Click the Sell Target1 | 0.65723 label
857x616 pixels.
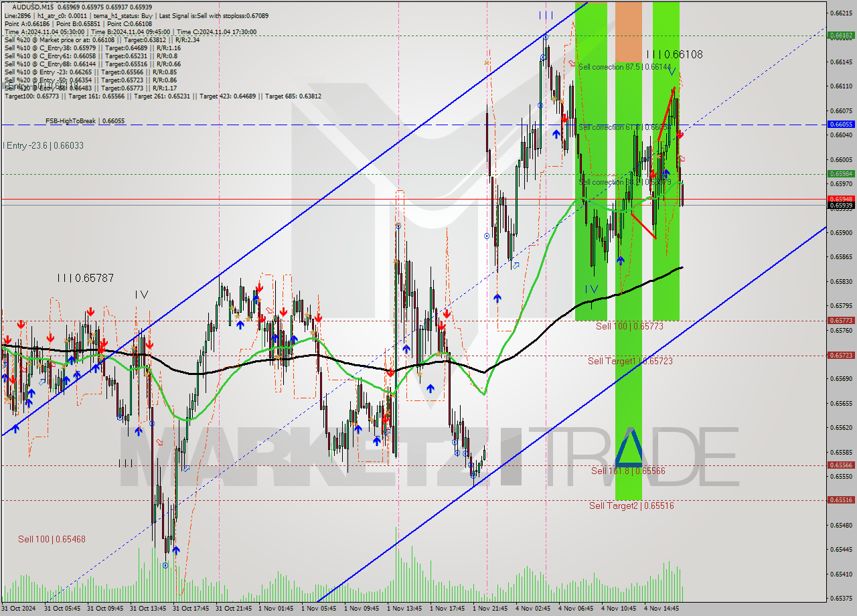pyautogui.click(x=630, y=361)
